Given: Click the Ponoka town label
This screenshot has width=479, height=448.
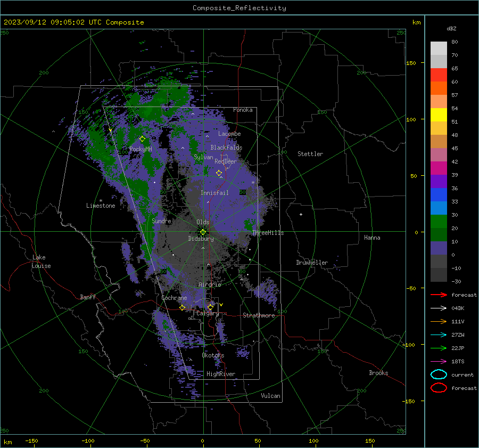Looking at the screenshot, I should pos(243,110).
